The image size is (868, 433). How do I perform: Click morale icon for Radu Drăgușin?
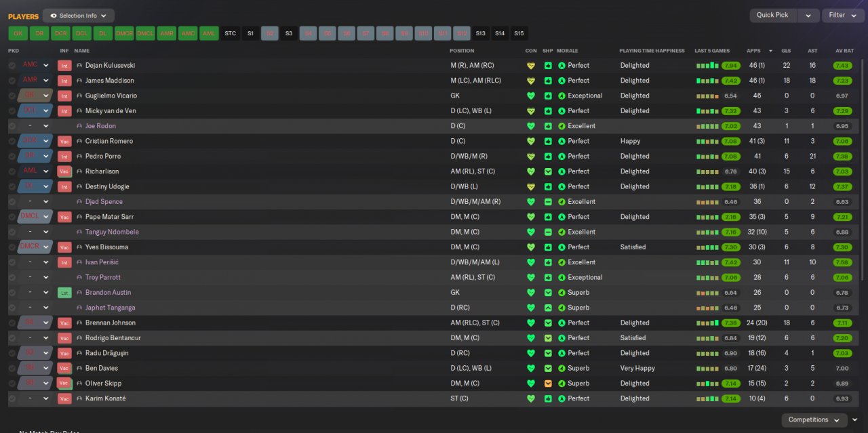click(x=561, y=354)
